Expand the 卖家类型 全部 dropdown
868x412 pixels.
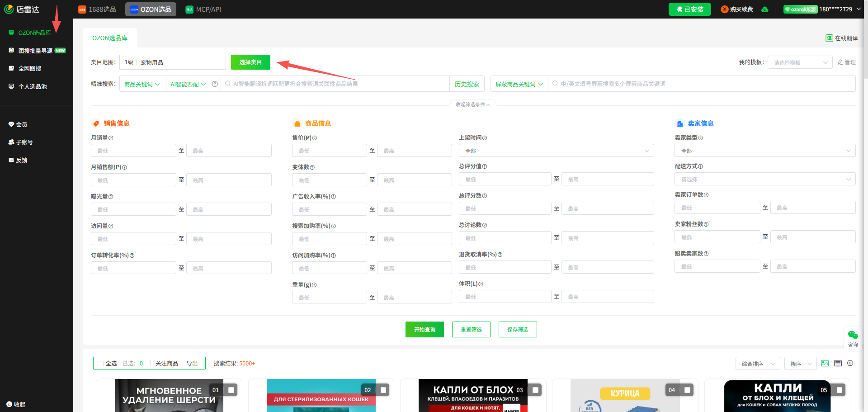(765, 151)
